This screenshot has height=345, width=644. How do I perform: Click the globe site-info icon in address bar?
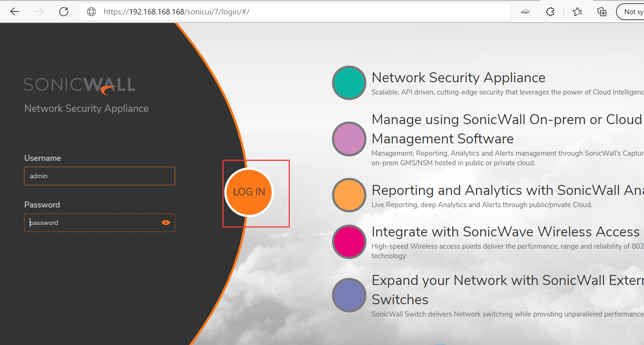[91, 12]
